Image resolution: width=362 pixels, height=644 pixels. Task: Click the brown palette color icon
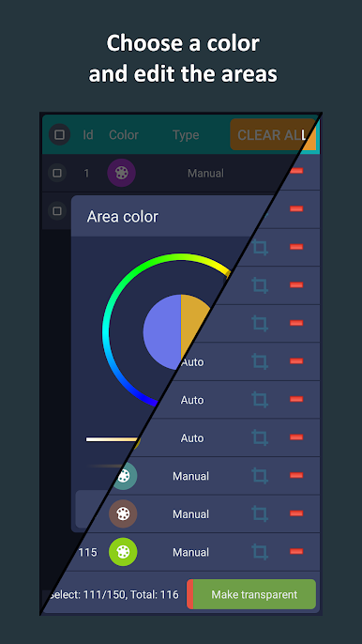coord(122,514)
